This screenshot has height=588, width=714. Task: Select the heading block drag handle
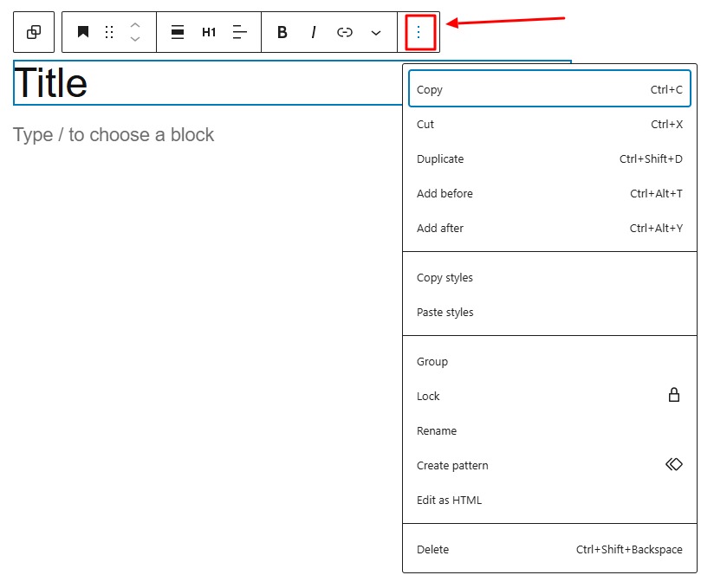108,32
